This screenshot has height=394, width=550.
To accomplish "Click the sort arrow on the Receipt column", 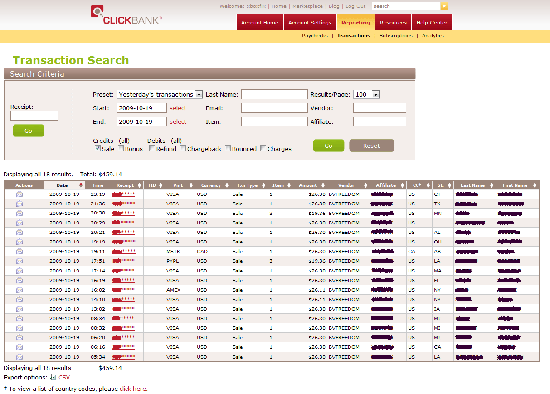I will click(140, 185).
